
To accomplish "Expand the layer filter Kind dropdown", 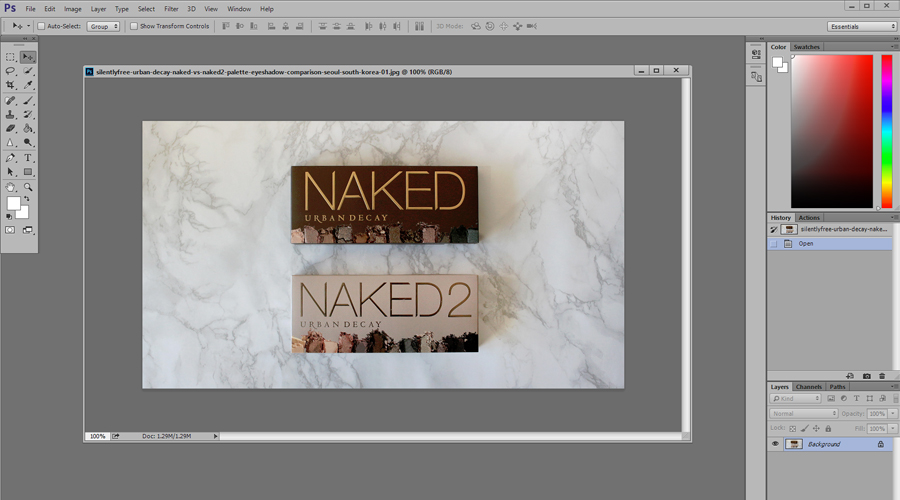I will (796, 398).
